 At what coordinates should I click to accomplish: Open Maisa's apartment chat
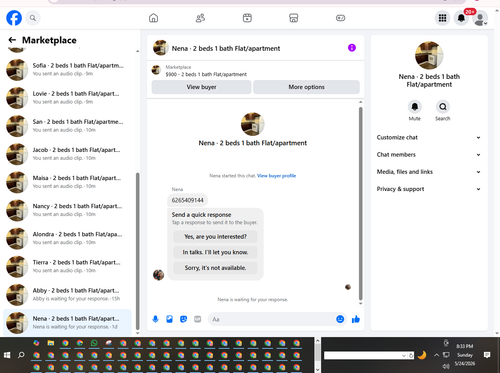click(x=67, y=182)
